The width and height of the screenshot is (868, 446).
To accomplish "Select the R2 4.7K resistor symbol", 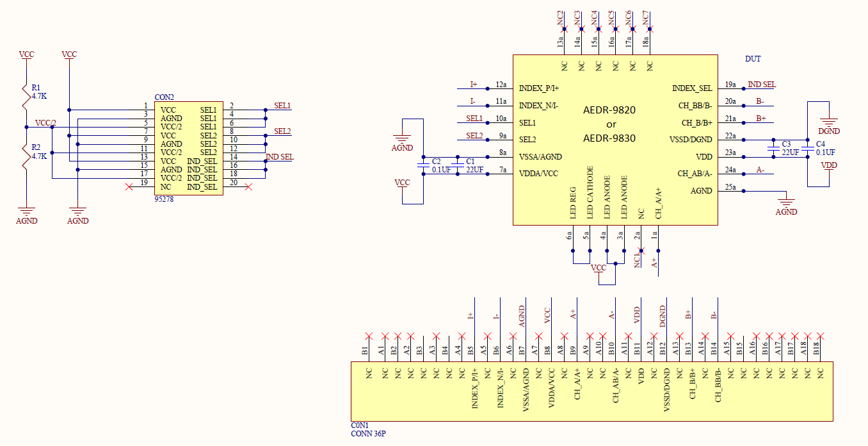I will tap(26, 156).
